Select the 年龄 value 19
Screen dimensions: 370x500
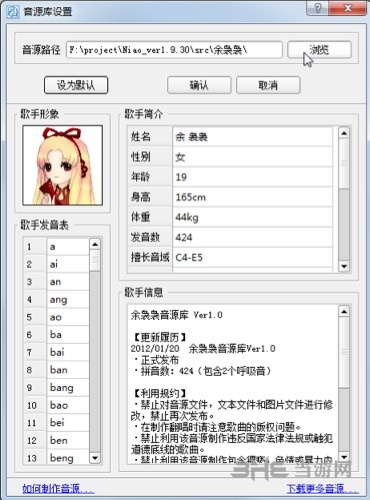253,177
